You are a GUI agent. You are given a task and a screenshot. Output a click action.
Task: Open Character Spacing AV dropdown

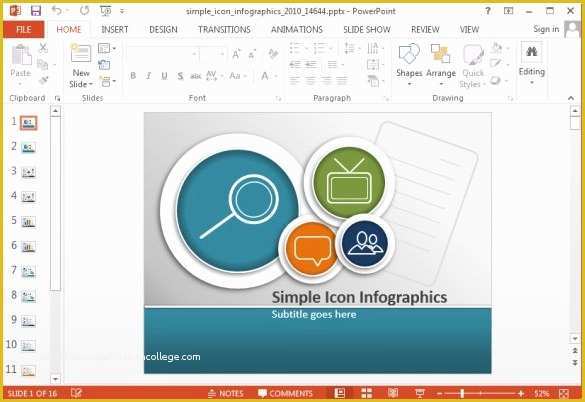214,76
